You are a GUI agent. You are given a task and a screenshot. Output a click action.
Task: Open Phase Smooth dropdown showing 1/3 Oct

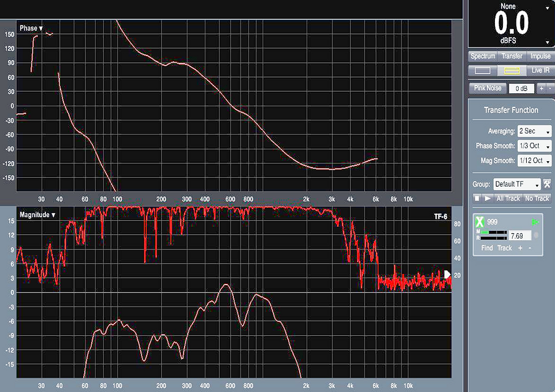point(535,145)
